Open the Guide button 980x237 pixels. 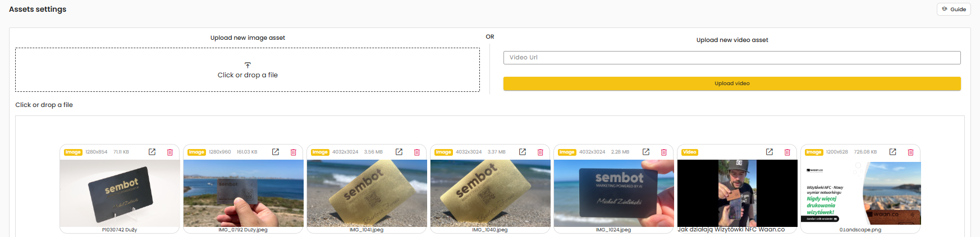[x=954, y=9]
